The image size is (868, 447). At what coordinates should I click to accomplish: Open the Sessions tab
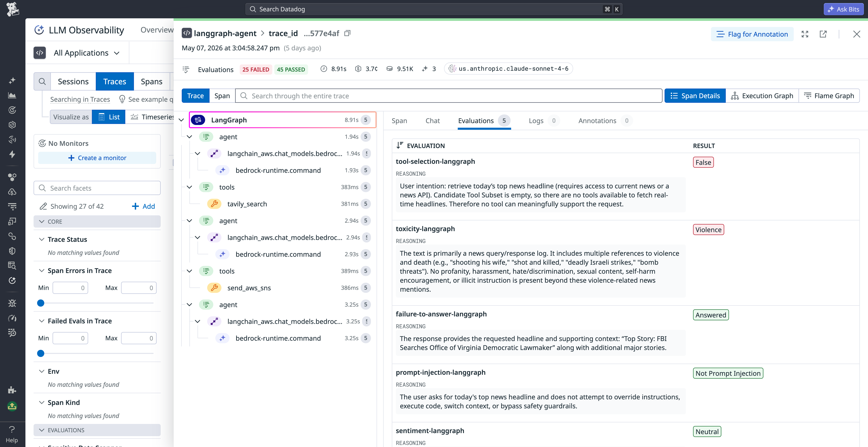click(x=73, y=81)
